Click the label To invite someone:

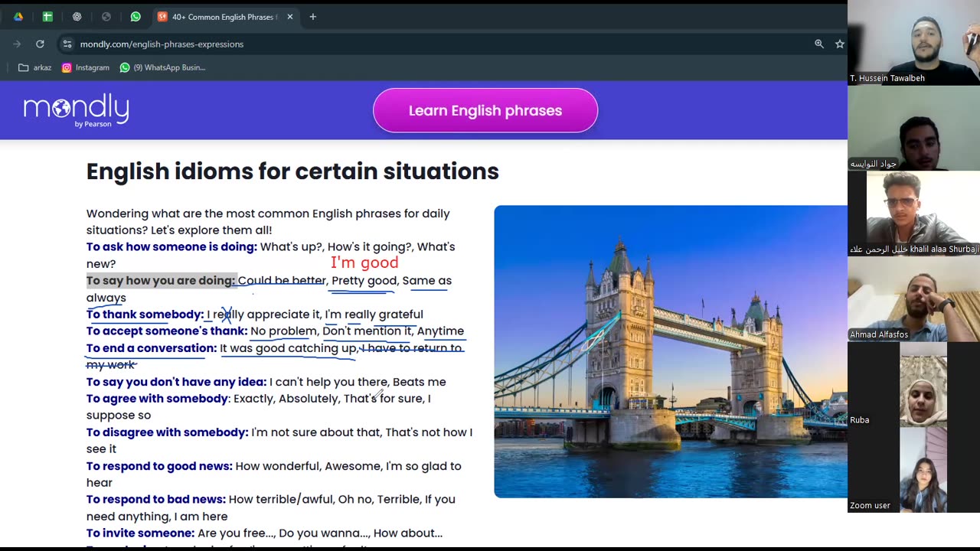point(140,533)
